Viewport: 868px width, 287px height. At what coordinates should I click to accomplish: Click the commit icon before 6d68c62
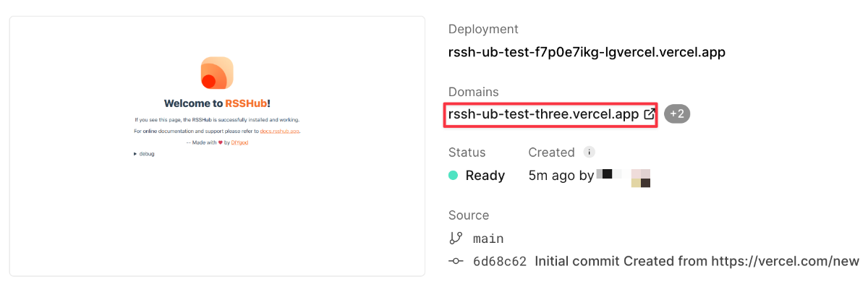coord(456,261)
